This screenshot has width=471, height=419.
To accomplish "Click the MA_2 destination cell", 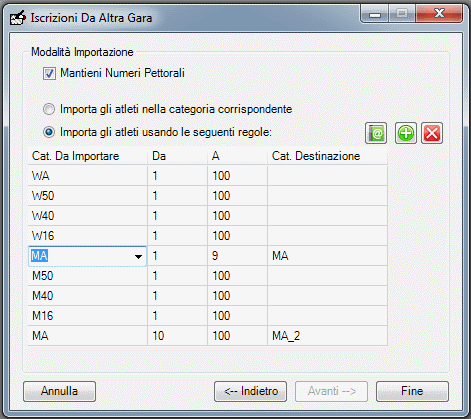I will (327, 336).
